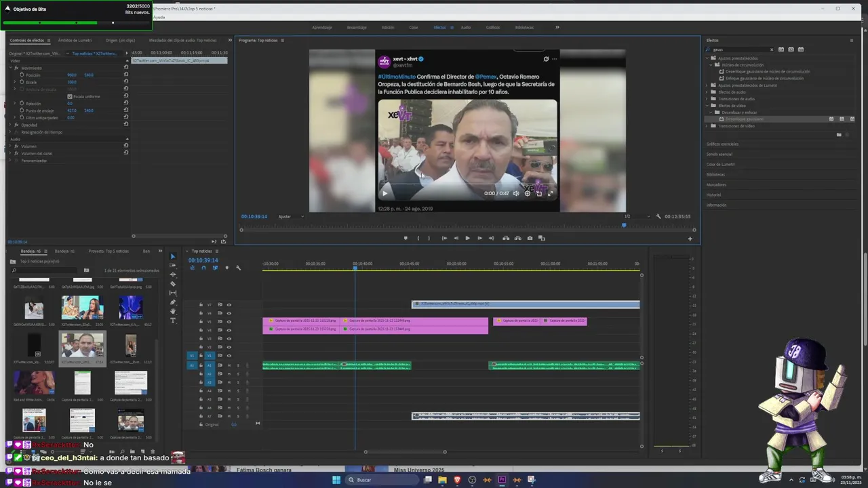Screen dimensions: 868x488
Task: Toggle lock on track V4
Action: (201, 330)
